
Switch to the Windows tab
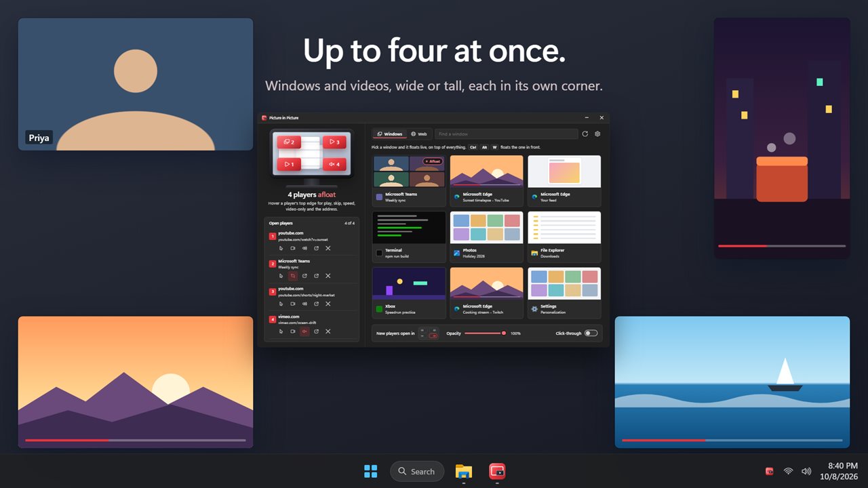[x=390, y=134]
